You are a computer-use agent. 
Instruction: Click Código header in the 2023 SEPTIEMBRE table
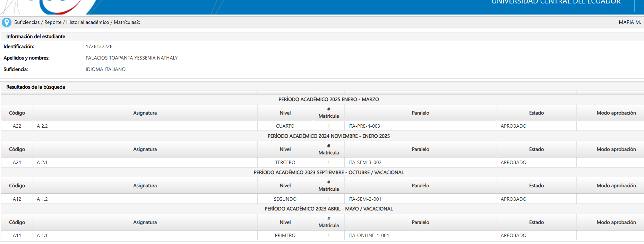[x=17, y=186]
